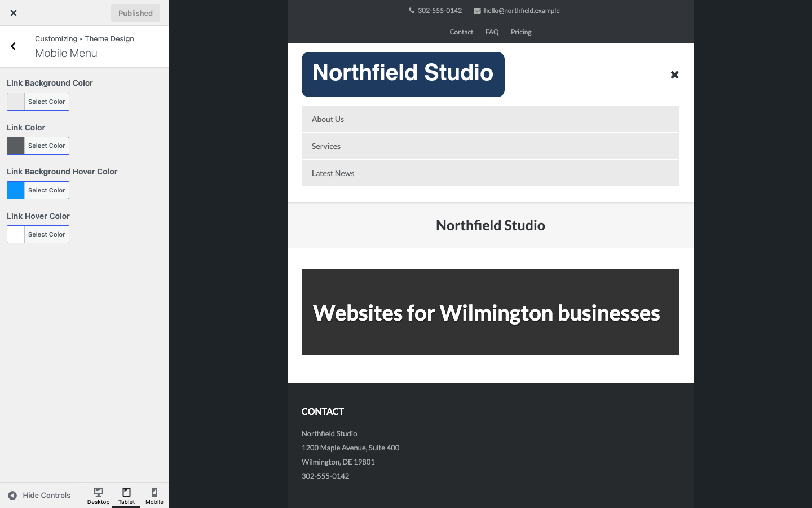Image resolution: width=812 pixels, height=508 pixels.
Task: Click Select Color under Link Background Color
Action: (47, 102)
